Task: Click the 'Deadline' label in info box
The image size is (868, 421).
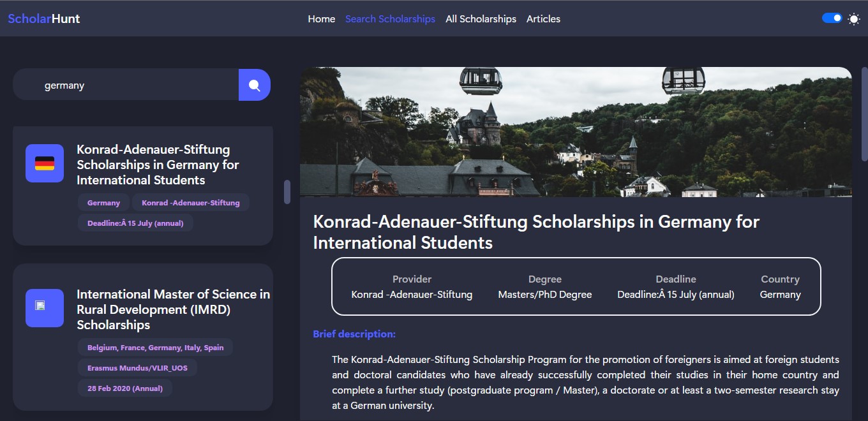Action: coord(676,279)
